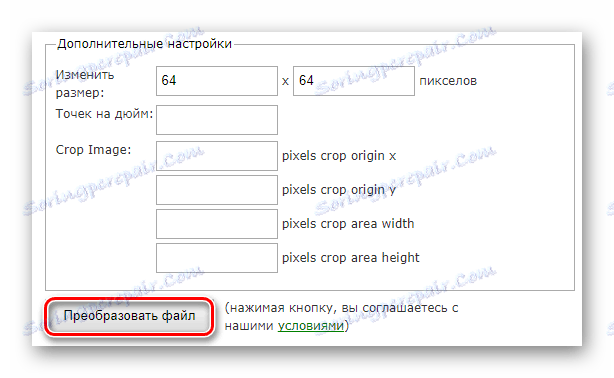The height and width of the screenshot is (378, 614).
Task: Focus the crop area height input field
Action: pyautogui.click(x=217, y=258)
